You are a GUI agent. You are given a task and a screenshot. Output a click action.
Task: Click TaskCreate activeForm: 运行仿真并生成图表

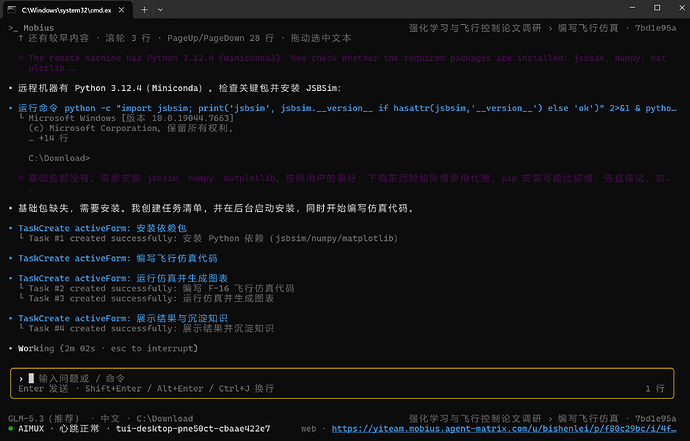tap(123, 279)
